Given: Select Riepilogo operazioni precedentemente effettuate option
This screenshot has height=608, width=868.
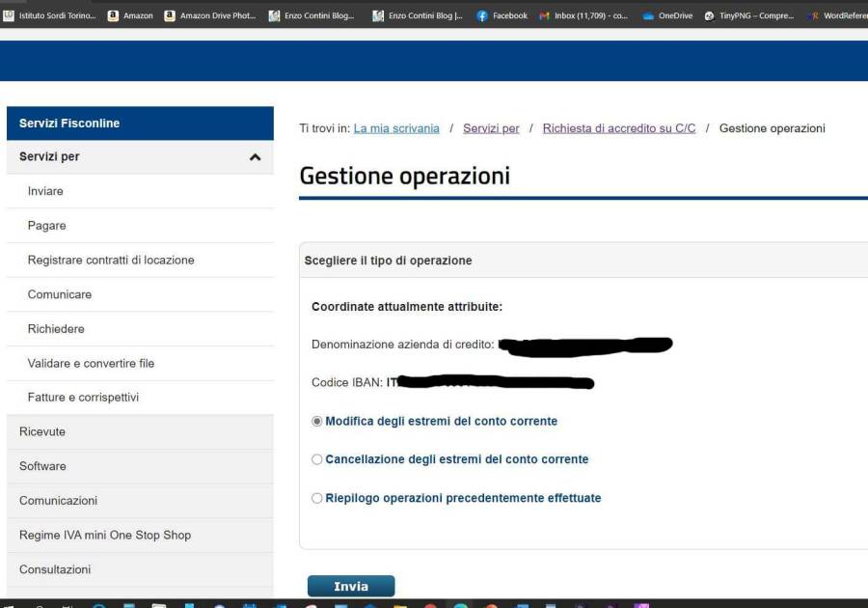Looking at the screenshot, I should [x=317, y=499].
